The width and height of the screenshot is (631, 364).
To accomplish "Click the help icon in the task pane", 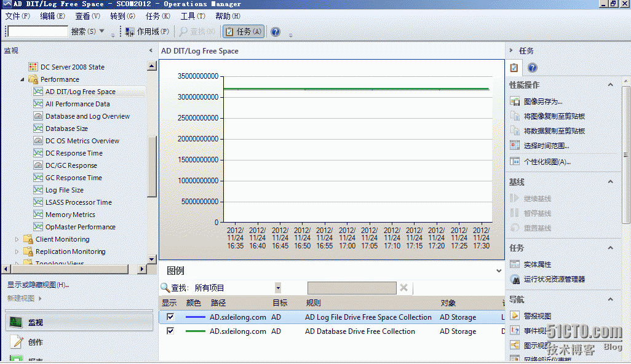I will 533,68.
